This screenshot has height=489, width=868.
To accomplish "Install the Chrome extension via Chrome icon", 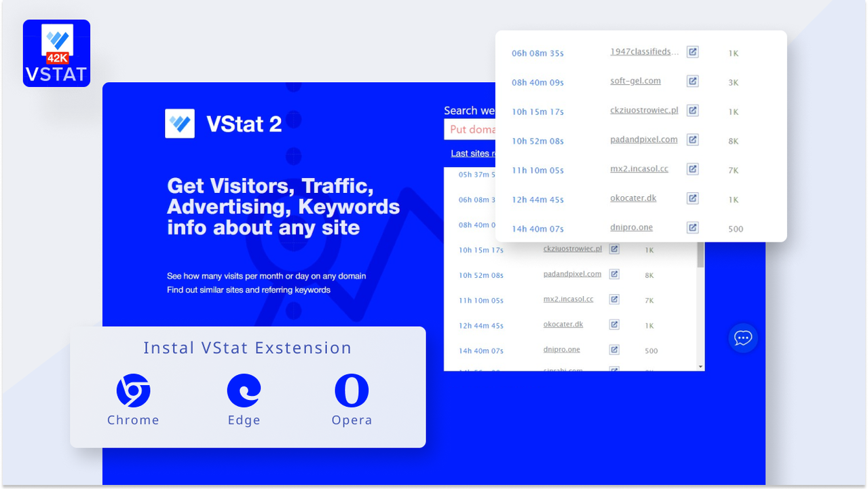I will [x=133, y=391].
